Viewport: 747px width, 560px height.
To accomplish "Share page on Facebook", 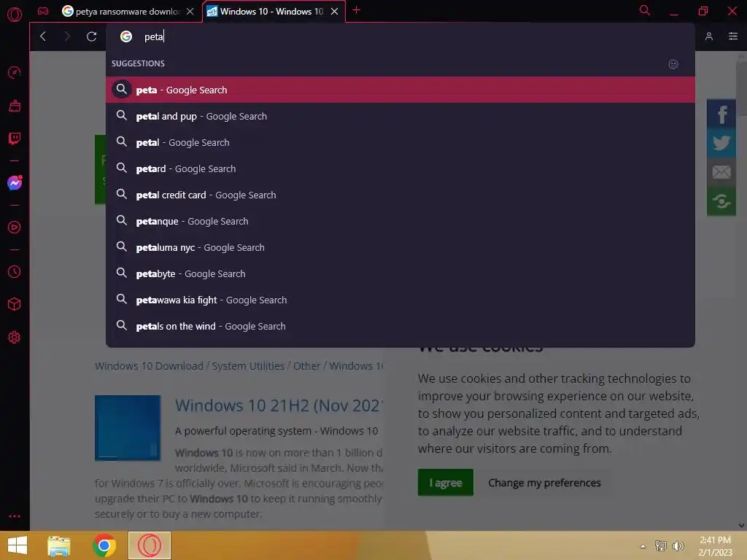I will (x=721, y=114).
